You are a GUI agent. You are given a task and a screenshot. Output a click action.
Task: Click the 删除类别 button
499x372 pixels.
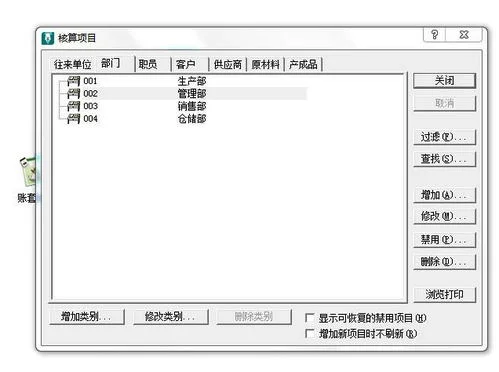tap(254, 316)
